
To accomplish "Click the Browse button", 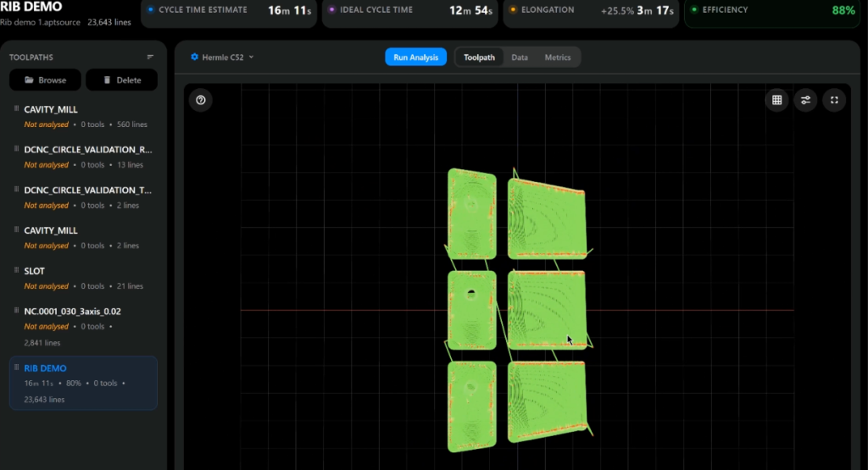I will point(46,80).
